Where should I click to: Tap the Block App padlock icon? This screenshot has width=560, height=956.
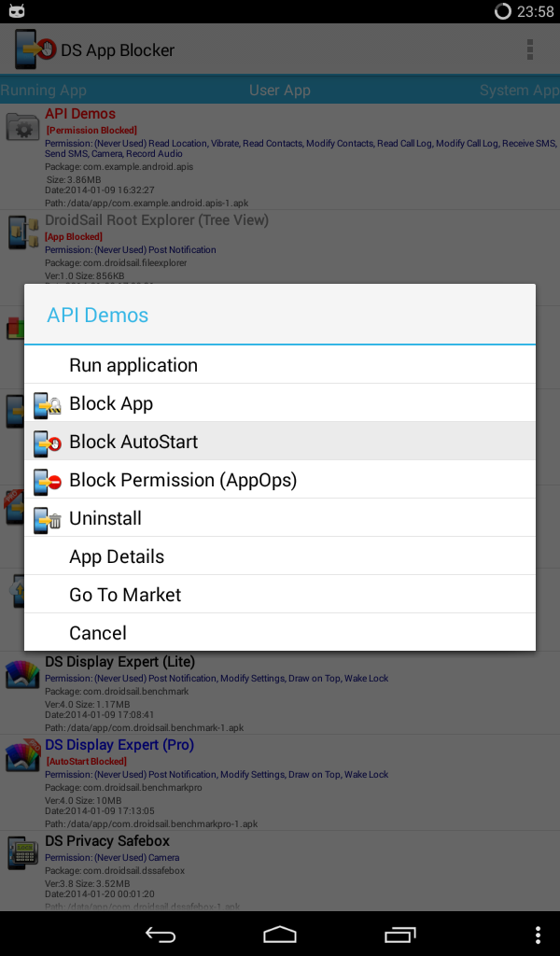[48, 403]
